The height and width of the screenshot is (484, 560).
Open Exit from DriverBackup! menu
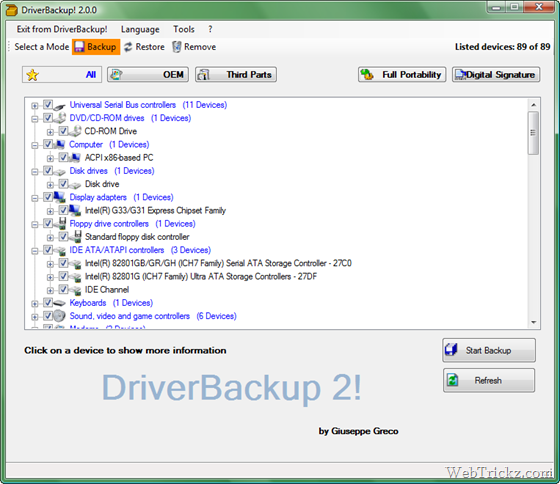point(62,29)
